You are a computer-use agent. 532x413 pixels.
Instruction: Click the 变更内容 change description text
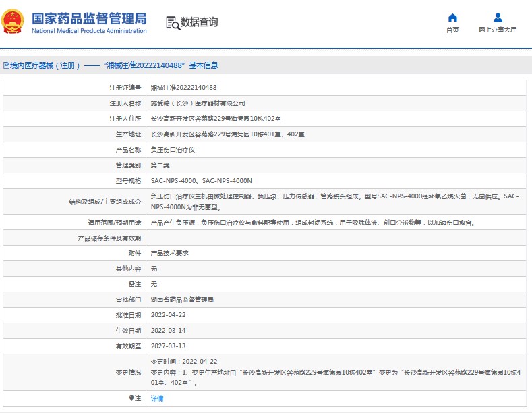[336, 377]
